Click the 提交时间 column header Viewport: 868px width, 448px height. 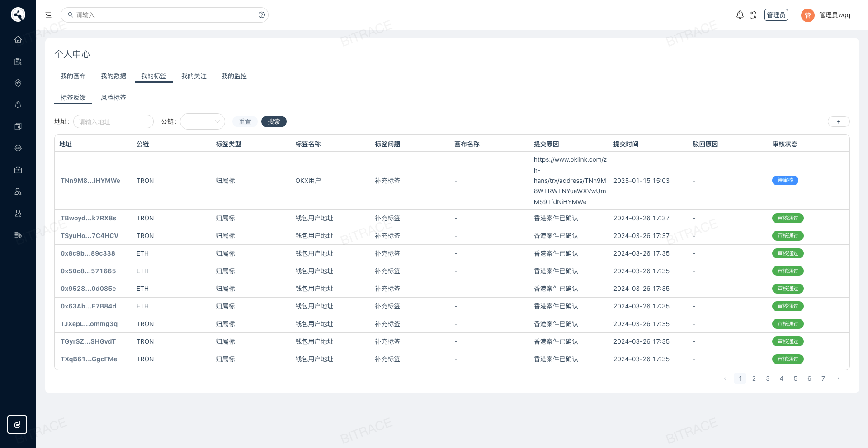click(626, 144)
